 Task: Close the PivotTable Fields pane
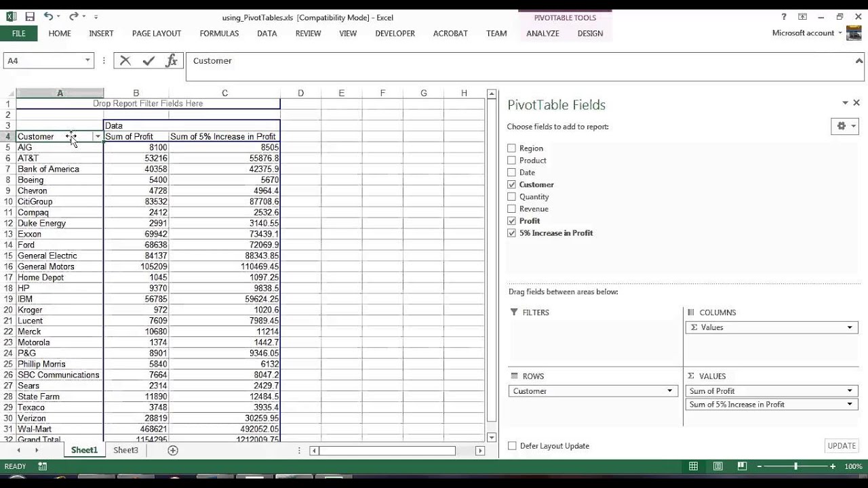tap(856, 103)
